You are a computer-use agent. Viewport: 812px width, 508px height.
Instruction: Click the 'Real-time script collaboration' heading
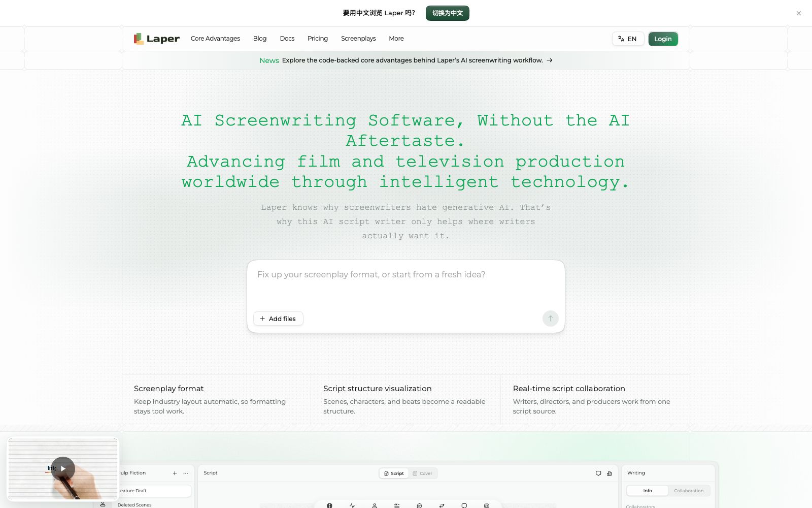pyautogui.click(x=569, y=389)
